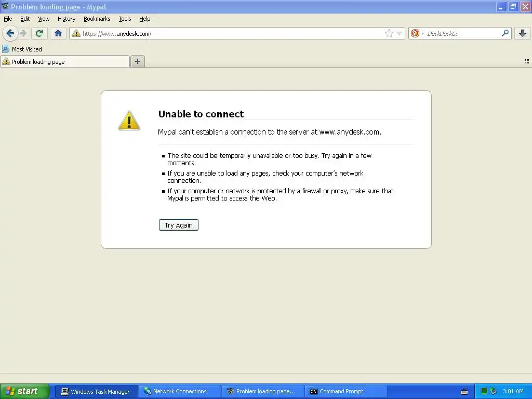Click the 3:01 AM system clock
This screenshot has height=399, width=532.
(x=513, y=391)
